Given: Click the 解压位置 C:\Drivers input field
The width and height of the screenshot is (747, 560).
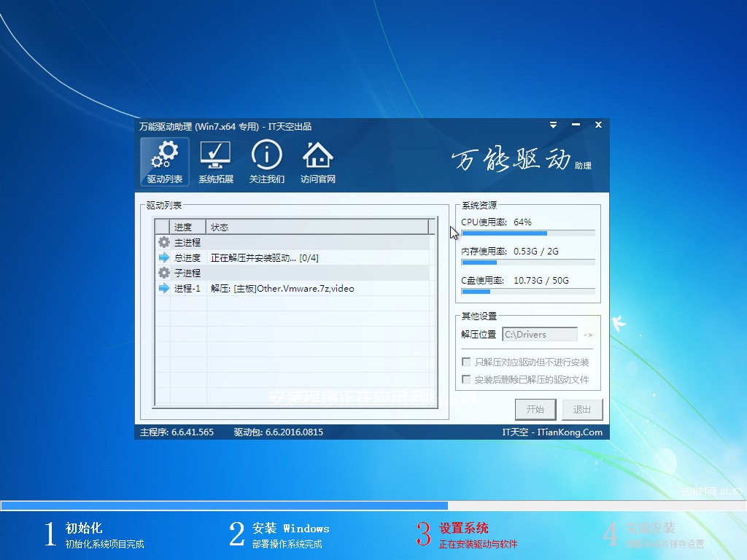Looking at the screenshot, I should click(540, 334).
